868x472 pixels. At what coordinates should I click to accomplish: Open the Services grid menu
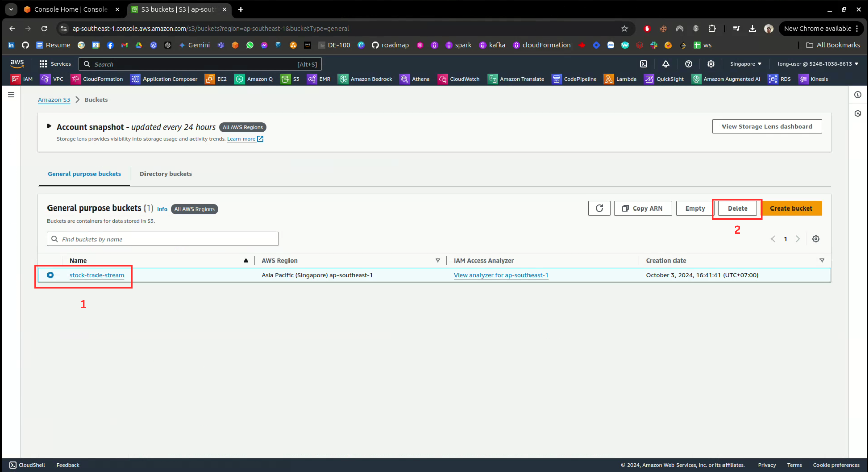(55, 64)
